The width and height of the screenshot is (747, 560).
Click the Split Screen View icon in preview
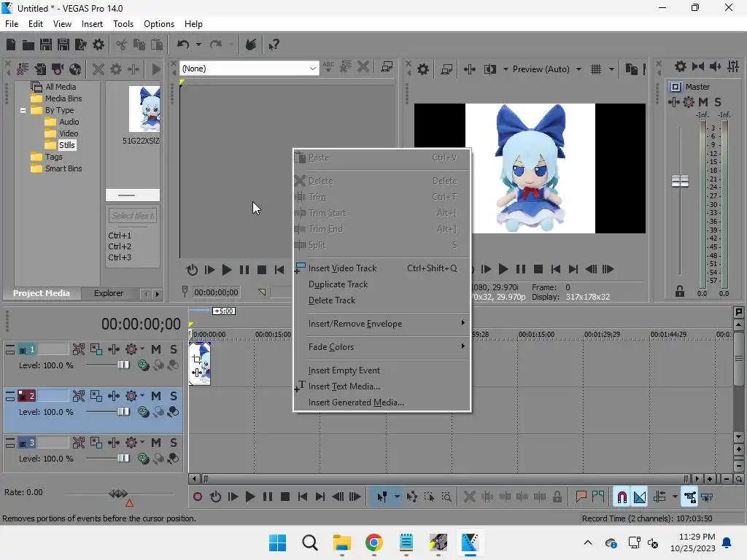coord(490,69)
